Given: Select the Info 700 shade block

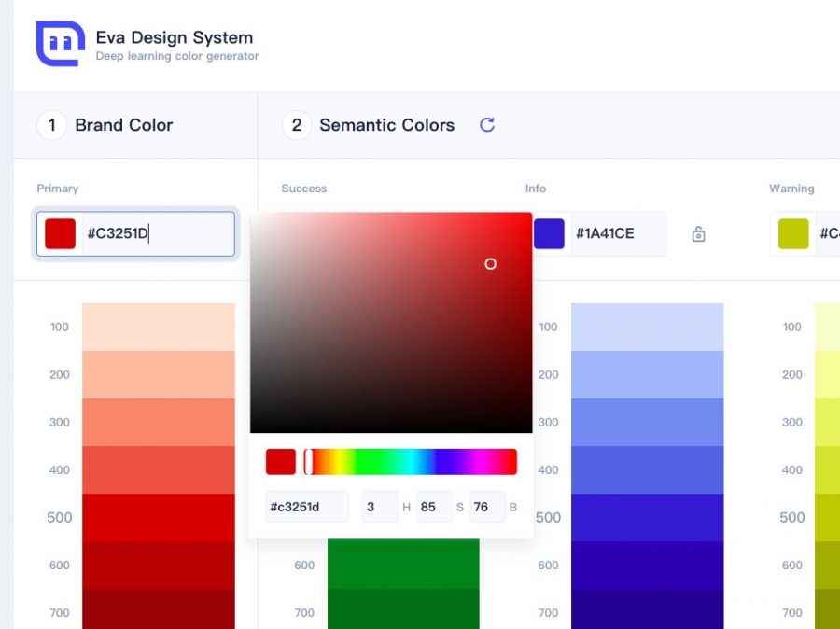Looking at the screenshot, I should click(x=648, y=609).
